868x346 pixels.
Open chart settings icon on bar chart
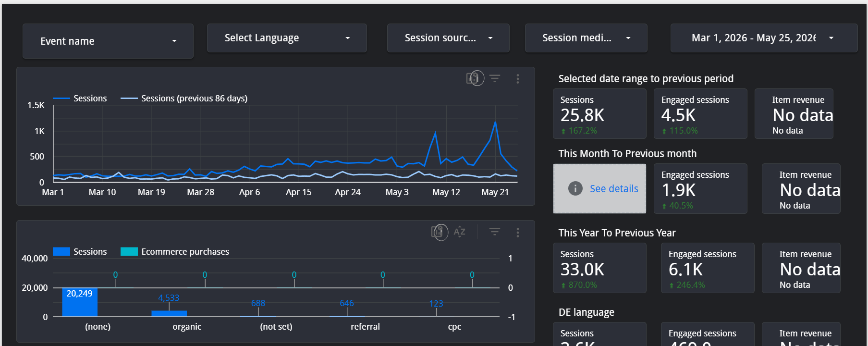click(439, 232)
